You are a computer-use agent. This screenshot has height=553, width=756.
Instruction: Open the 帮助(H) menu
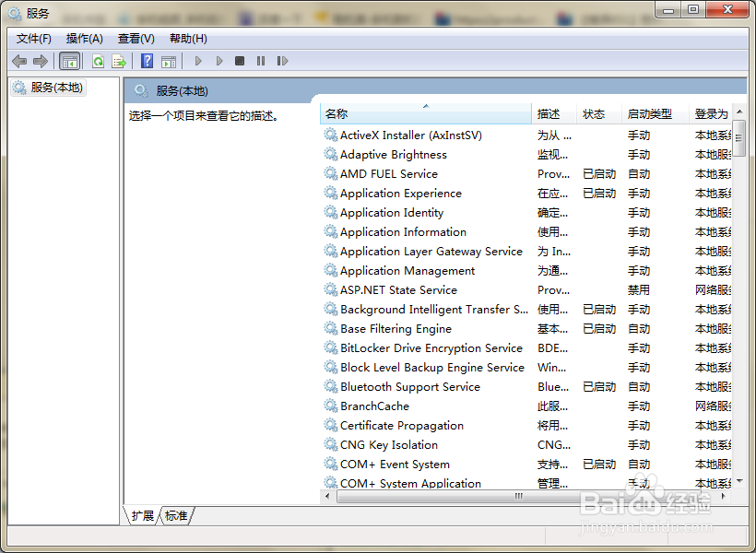pos(188,39)
